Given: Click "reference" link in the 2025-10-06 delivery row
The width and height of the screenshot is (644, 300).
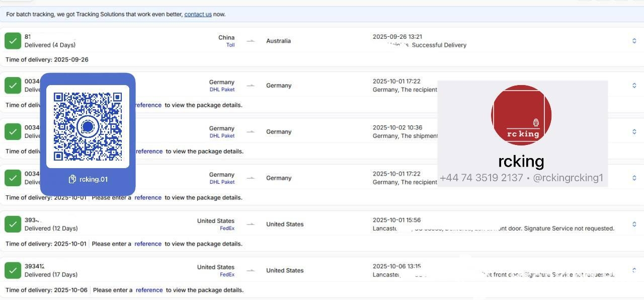Looking at the screenshot, I should pyautogui.click(x=149, y=290).
